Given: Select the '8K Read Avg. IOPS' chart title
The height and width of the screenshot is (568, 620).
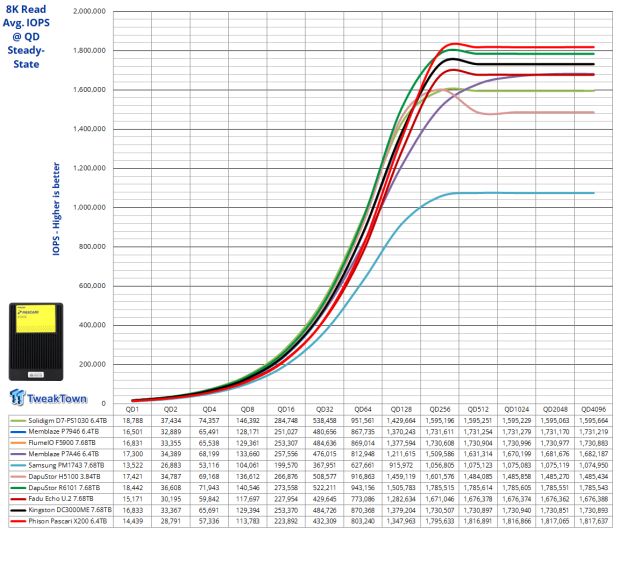Looking at the screenshot, I should point(26,36).
